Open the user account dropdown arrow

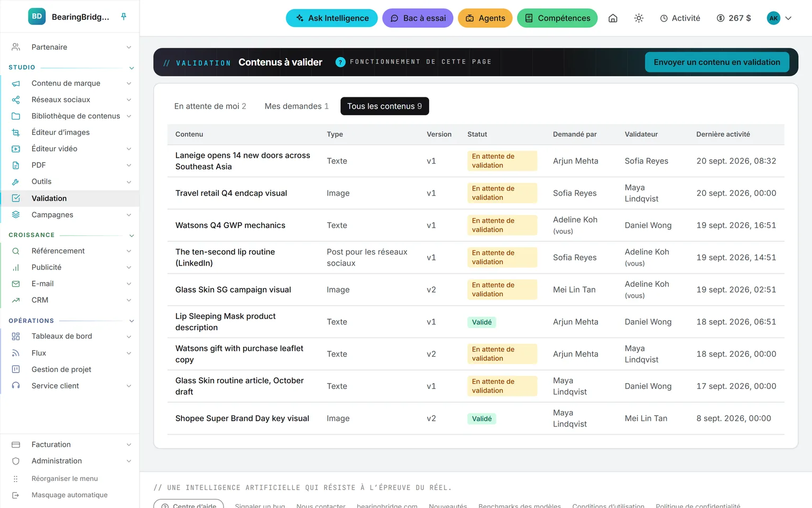point(788,18)
